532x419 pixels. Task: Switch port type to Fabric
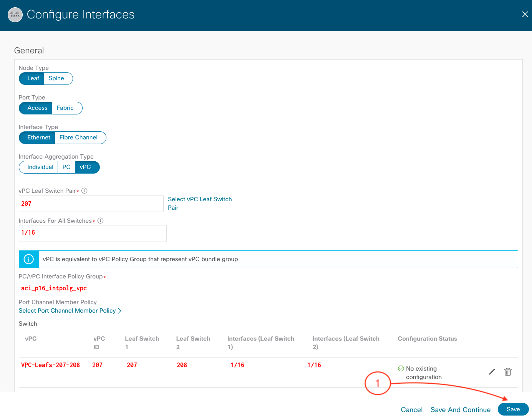[65, 108]
